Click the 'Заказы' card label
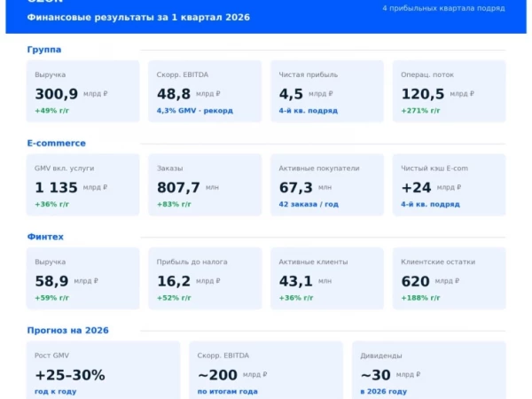This screenshot has height=399, width=532. pos(169,168)
